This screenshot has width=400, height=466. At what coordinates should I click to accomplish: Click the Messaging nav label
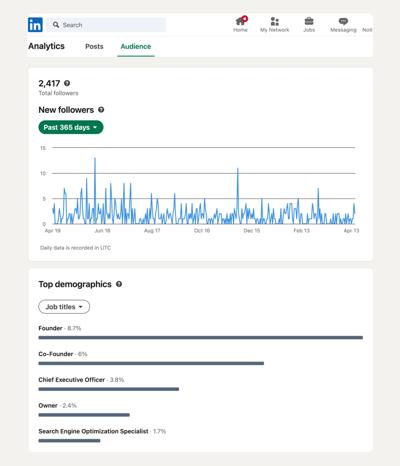[343, 30]
